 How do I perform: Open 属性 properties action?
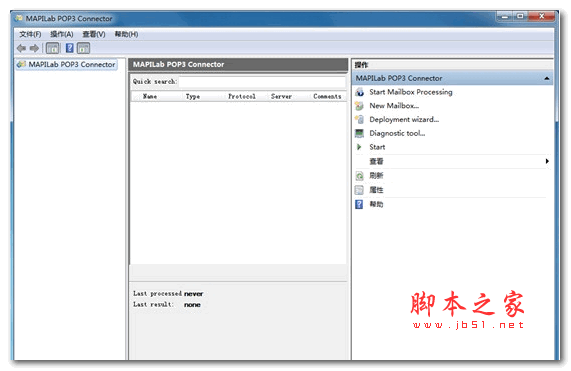click(376, 190)
